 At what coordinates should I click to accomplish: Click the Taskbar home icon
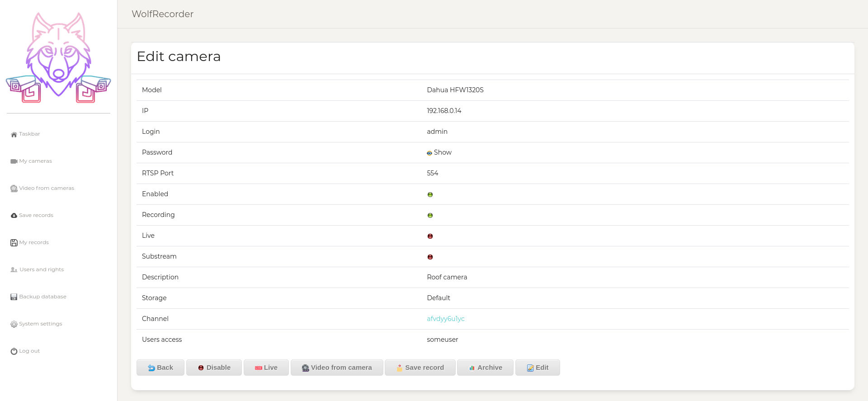pyautogui.click(x=14, y=134)
